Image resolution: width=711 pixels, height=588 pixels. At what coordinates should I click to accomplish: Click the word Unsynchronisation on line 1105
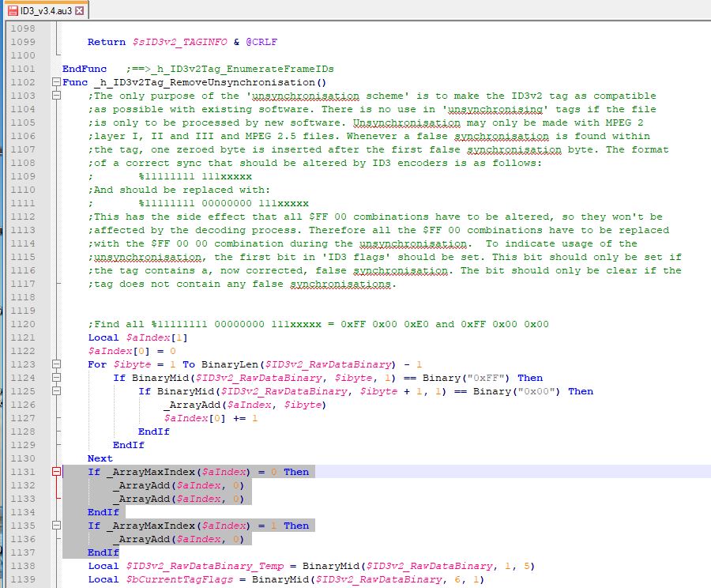click(x=407, y=123)
